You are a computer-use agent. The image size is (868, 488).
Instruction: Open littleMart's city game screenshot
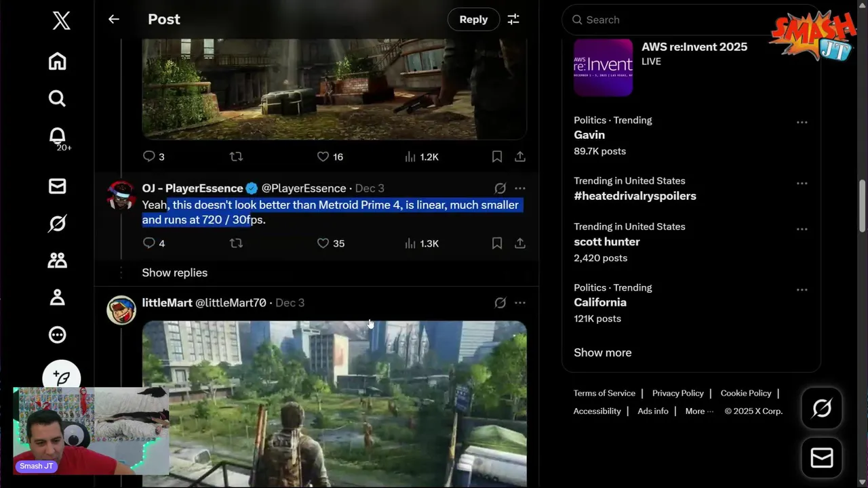(x=334, y=404)
